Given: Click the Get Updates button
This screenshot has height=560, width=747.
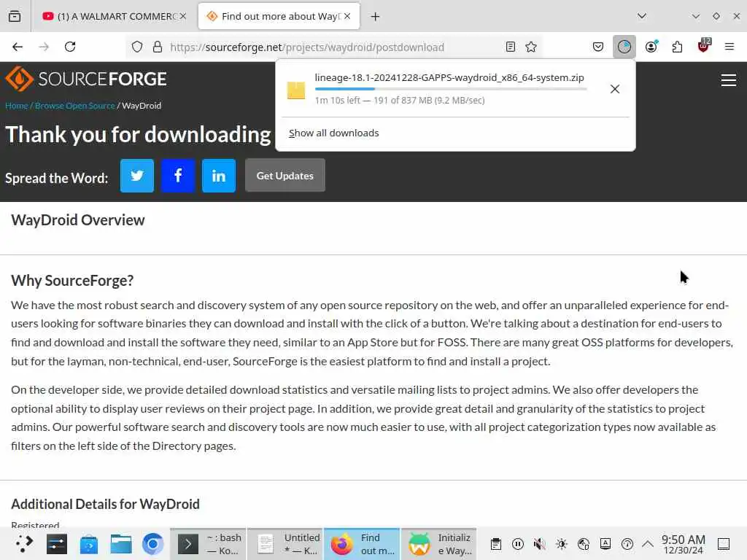Looking at the screenshot, I should point(285,176).
